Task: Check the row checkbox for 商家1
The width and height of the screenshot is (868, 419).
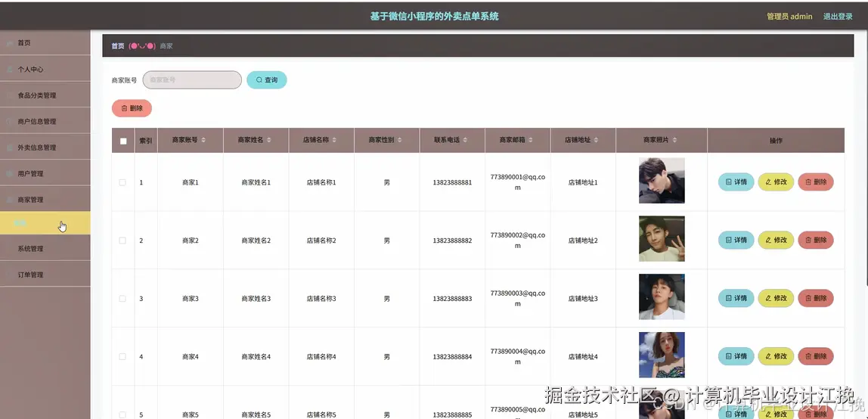Action: point(123,182)
